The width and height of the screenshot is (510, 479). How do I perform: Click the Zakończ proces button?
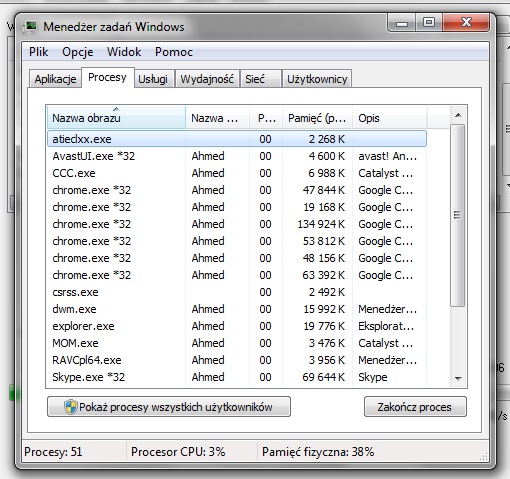(x=415, y=407)
